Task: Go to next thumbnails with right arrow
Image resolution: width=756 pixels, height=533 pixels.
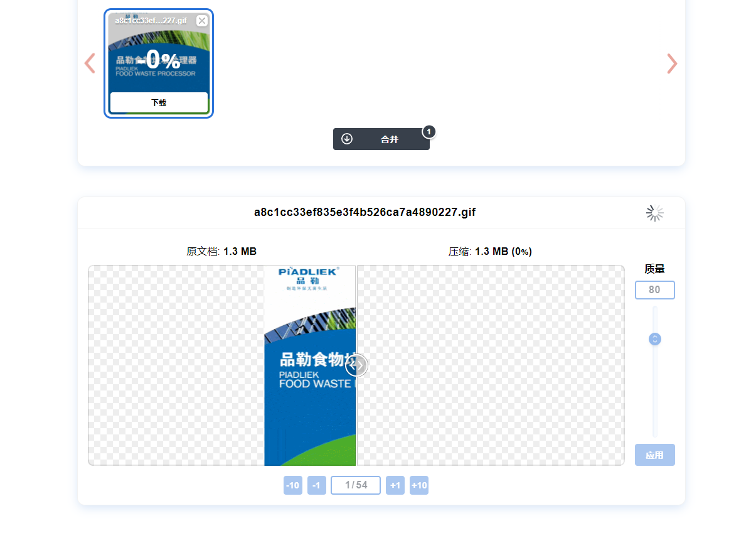Action: click(672, 63)
